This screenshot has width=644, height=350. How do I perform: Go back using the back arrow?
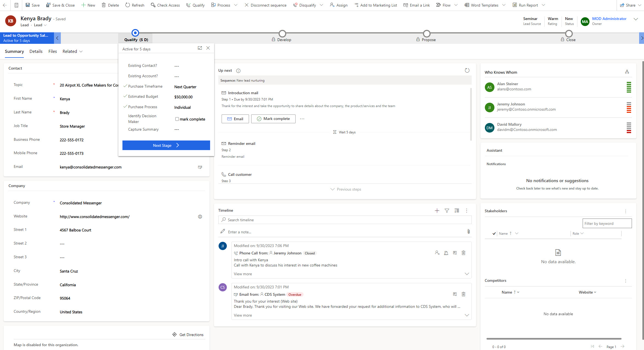click(5, 5)
